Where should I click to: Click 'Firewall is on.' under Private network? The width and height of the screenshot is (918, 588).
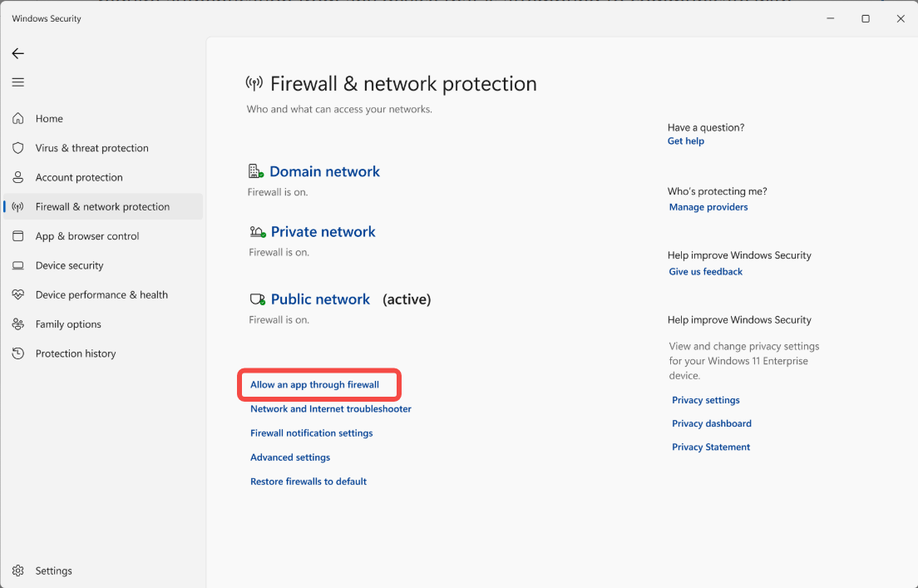[279, 253]
